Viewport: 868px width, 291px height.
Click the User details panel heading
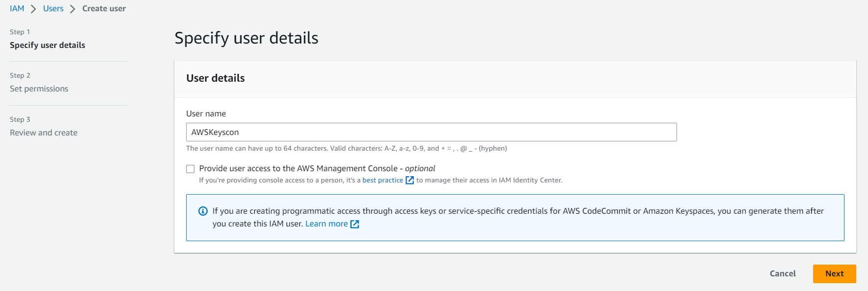[x=216, y=78]
